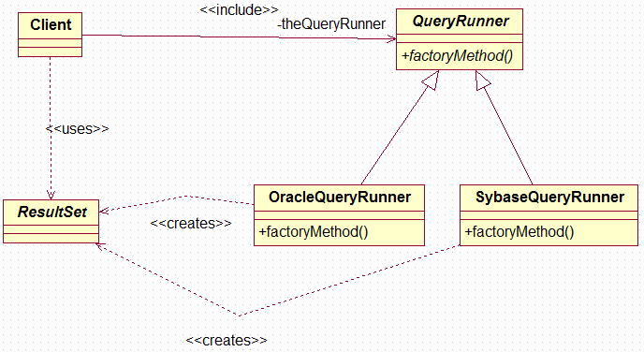Select <<creates>> label near OracleQueryRunner
644x352 pixels.
191,224
